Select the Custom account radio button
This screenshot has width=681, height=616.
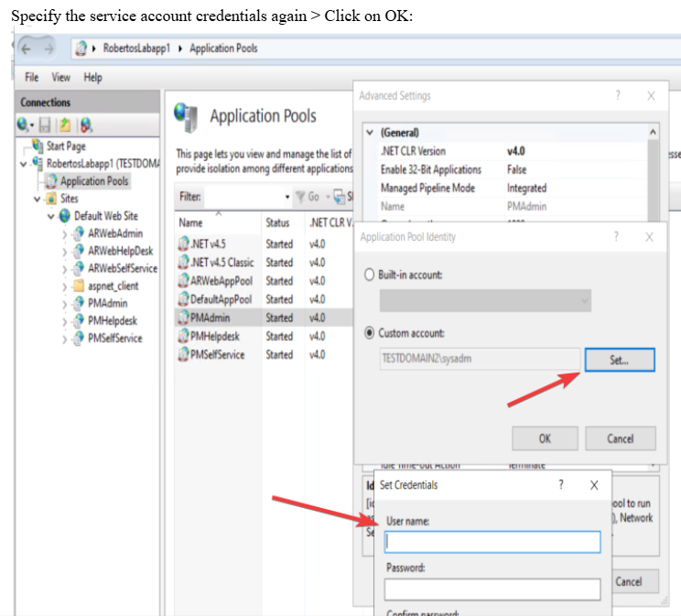[369, 333]
